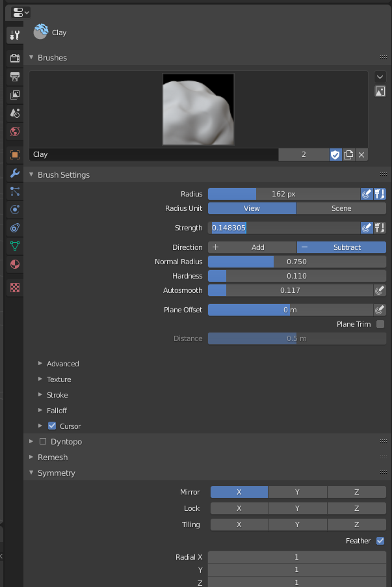Screen dimensions: 392x587
Task: Open the View Layer properties tab
Action: tap(15, 95)
